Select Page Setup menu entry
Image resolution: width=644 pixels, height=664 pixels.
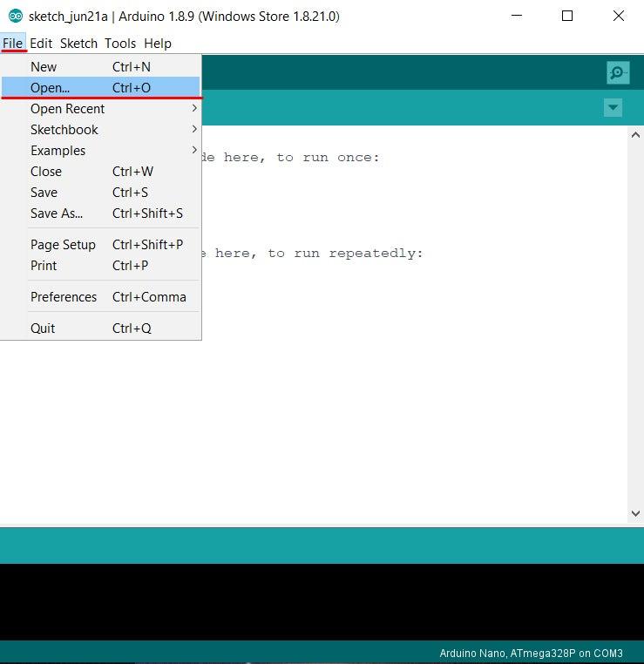100,244
